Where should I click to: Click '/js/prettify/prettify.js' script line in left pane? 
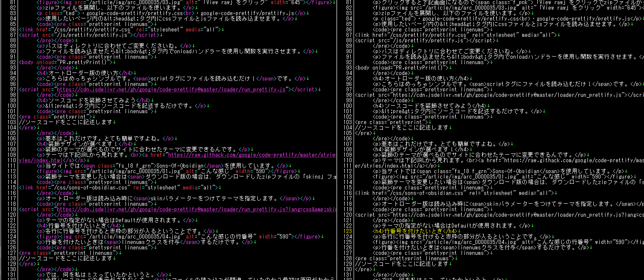coord(91,35)
